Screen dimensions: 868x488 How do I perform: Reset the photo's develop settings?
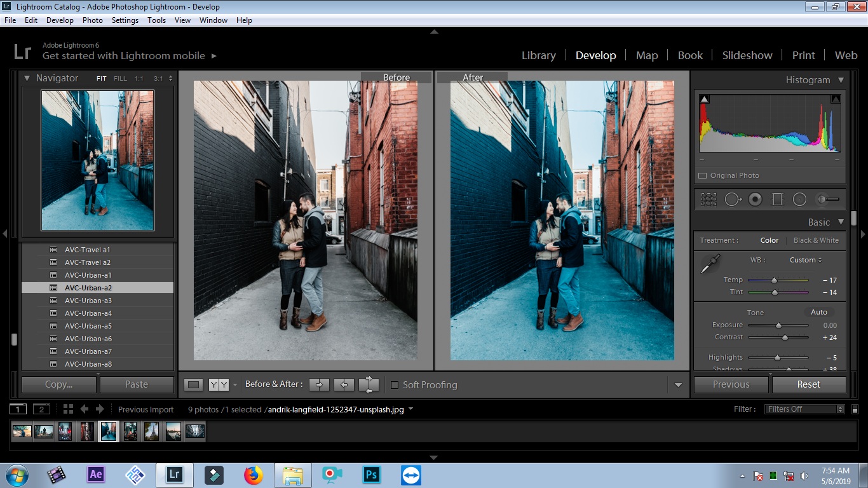coord(809,384)
